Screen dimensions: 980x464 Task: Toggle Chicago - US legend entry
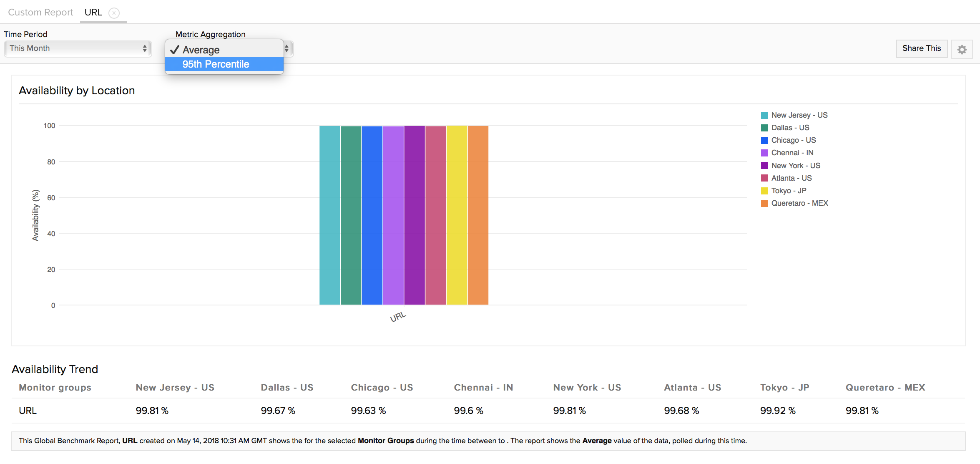(x=793, y=140)
